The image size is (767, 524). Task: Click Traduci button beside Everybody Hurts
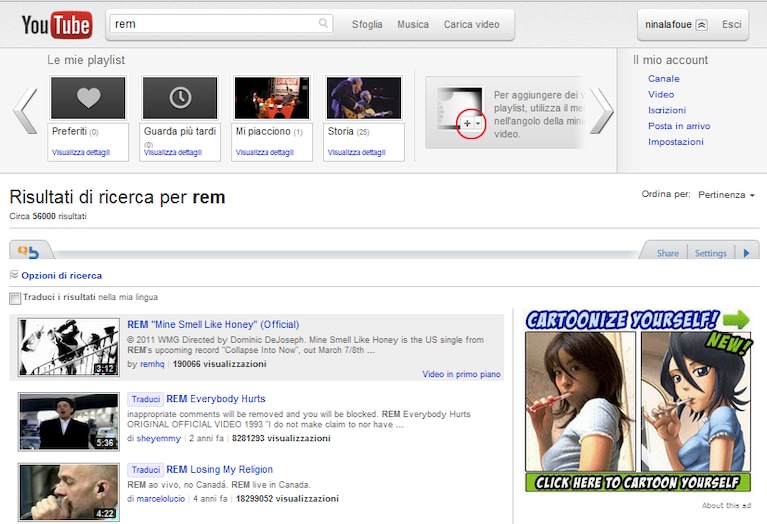[145, 399]
